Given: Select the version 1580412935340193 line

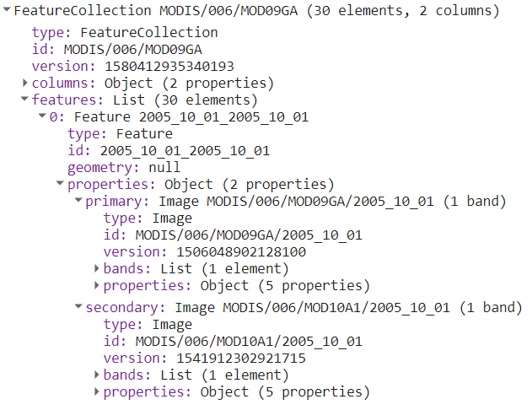Looking at the screenshot, I should [x=133, y=66].
